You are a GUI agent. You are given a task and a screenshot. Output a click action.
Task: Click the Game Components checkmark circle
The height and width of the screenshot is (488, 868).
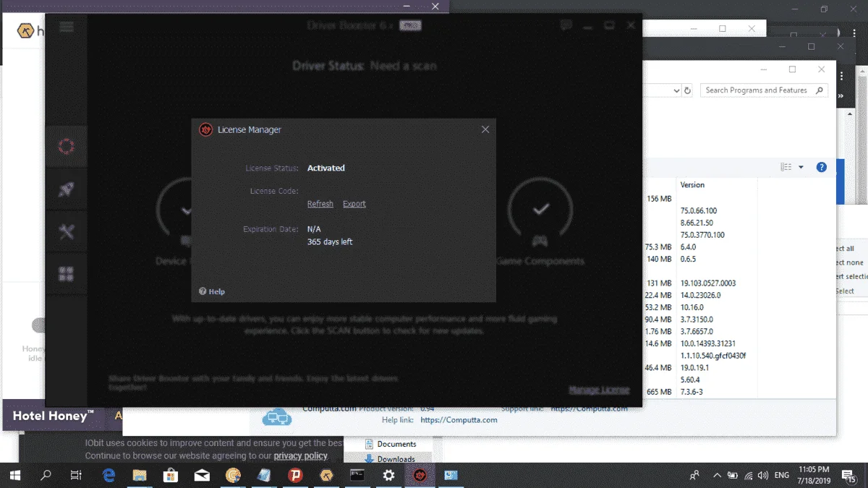pos(540,210)
